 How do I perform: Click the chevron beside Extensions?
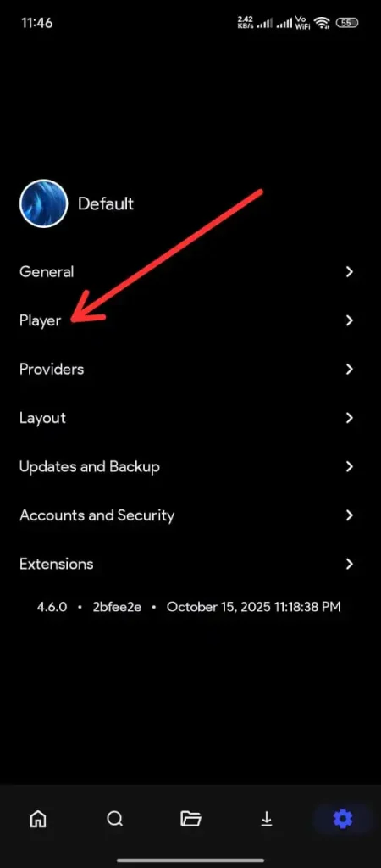(349, 564)
